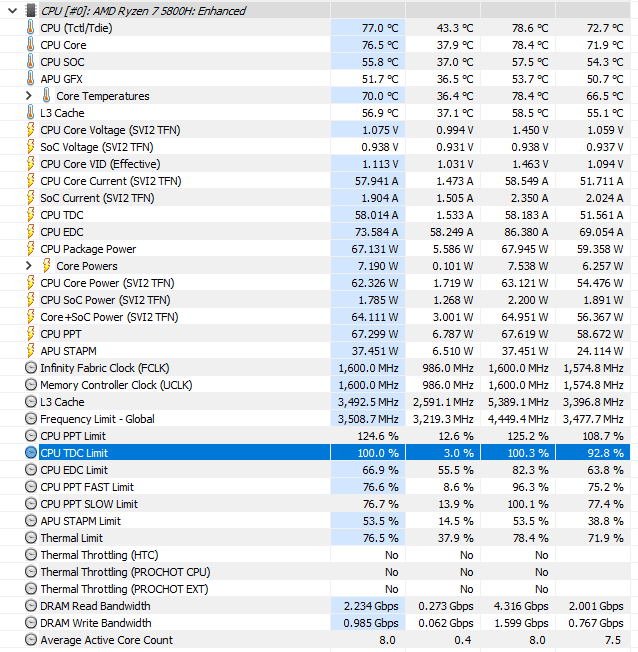Click lightning icon beside CPU Core VID (Effective)
Screen dimensions: 638x652
(x=30, y=164)
